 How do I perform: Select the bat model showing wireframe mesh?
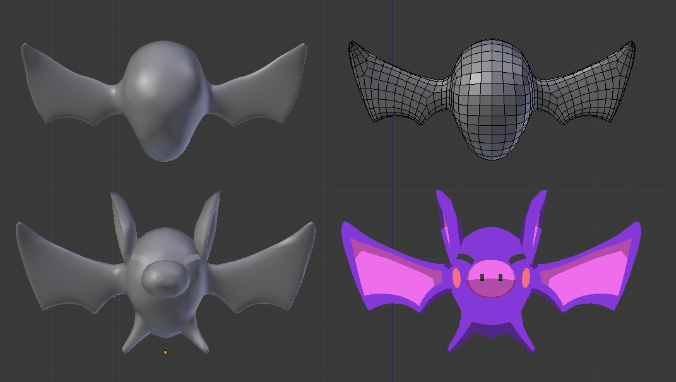[x=491, y=100]
